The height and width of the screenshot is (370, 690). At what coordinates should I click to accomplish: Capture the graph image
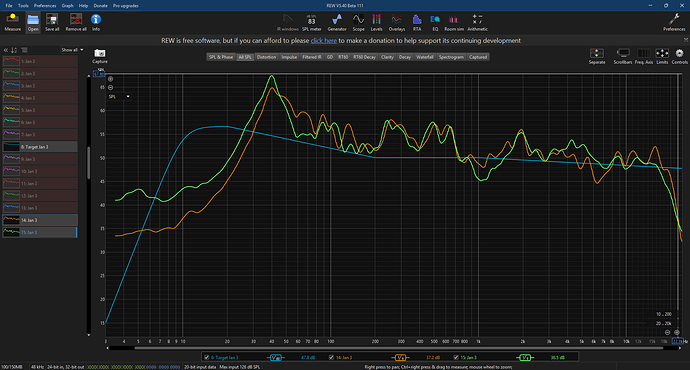(100, 56)
